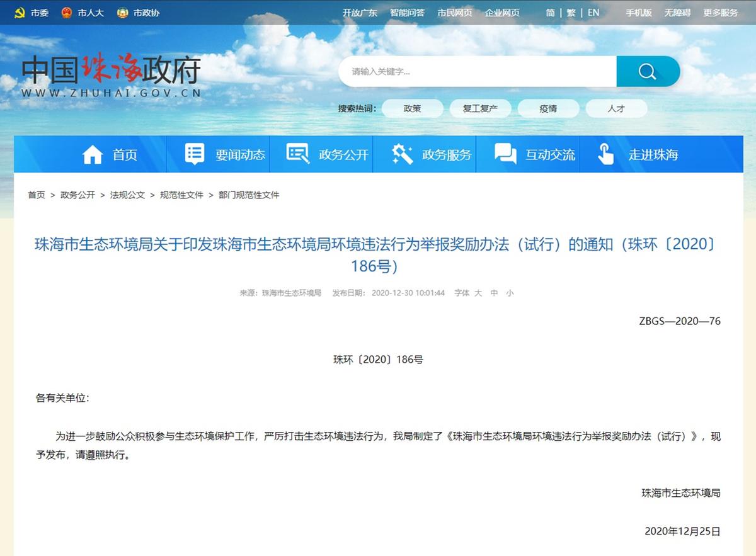Open the 市委 link emblem icon
Screen dimensions: 756x556
pyautogui.click(x=20, y=13)
